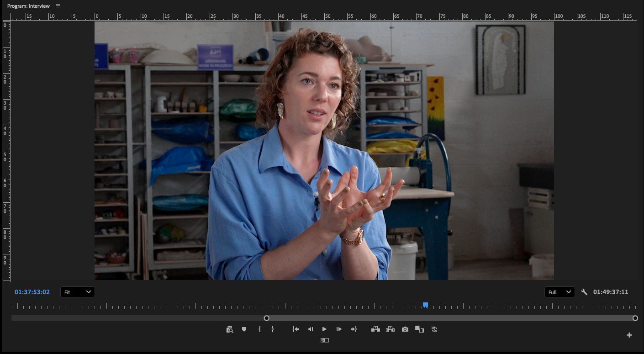
Task: Step forward one frame
Action: point(339,329)
